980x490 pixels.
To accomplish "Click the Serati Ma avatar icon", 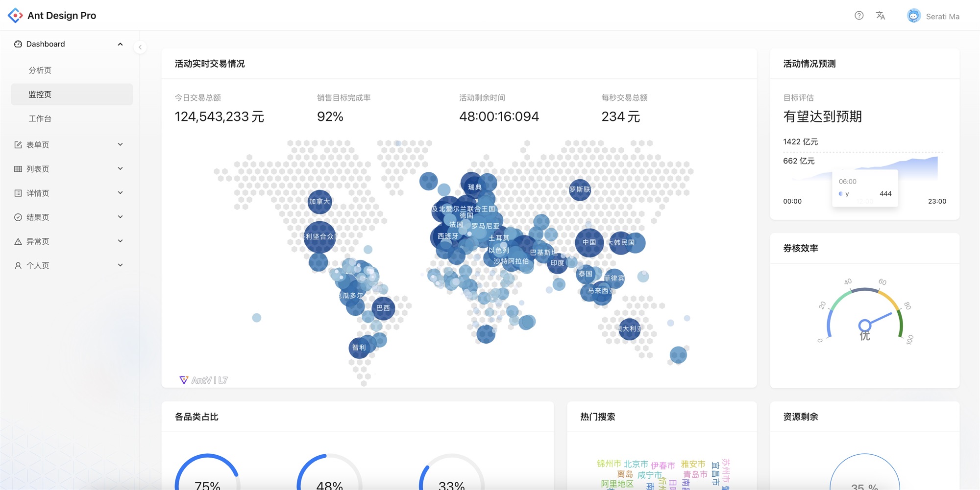I will 913,16.
